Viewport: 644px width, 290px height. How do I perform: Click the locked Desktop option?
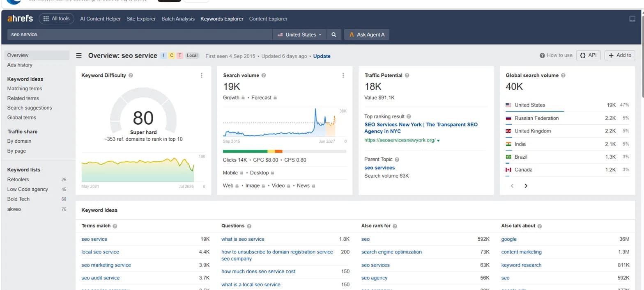coord(262,173)
